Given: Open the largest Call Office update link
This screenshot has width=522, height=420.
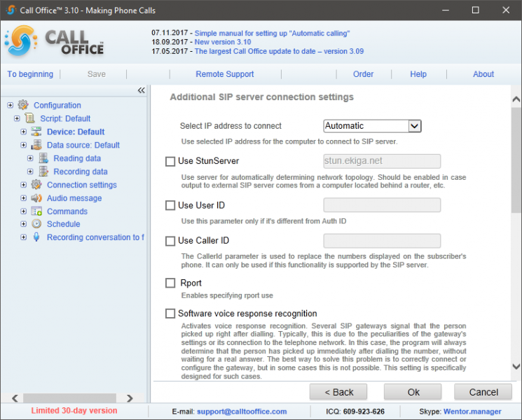Looking at the screenshot, I should tap(279, 52).
